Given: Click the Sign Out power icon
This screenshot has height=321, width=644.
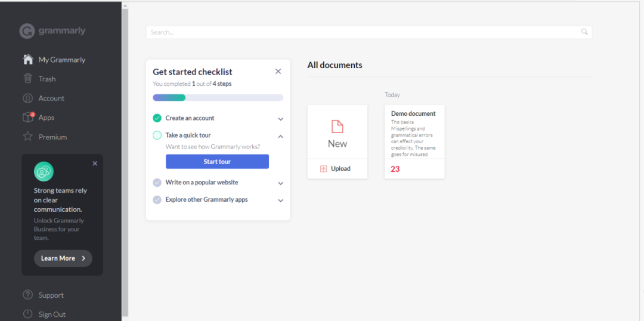Looking at the screenshot, I should tap(27, 314).
